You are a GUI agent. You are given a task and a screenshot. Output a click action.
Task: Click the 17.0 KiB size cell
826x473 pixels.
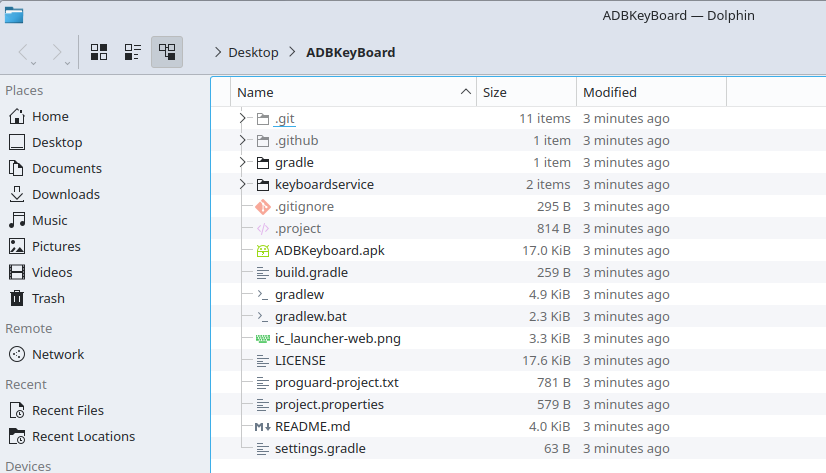coord(546,251)
